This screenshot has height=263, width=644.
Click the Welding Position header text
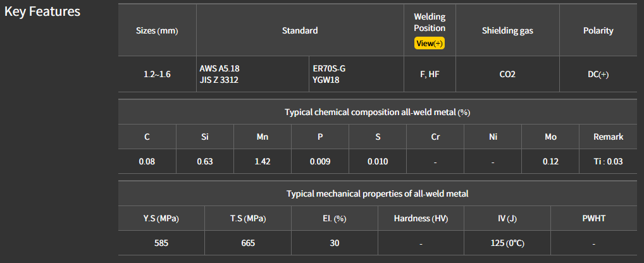(x=430, y=22)
